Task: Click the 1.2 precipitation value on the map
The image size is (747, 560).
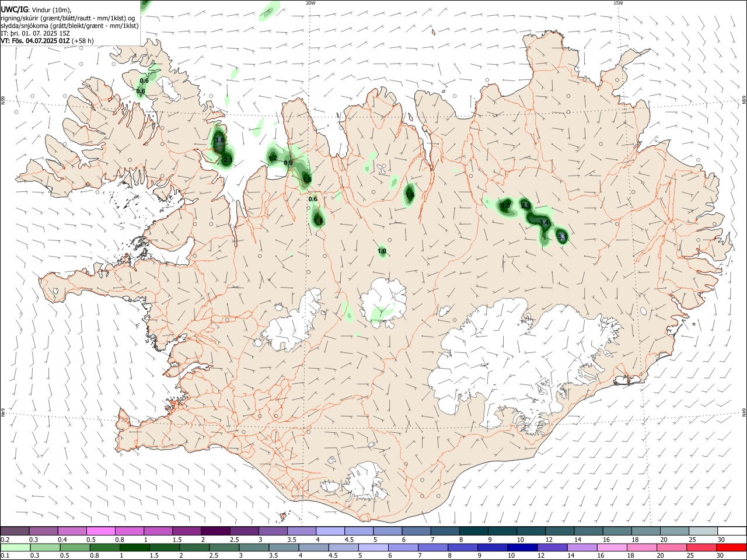Action: (x=273, y=158)
